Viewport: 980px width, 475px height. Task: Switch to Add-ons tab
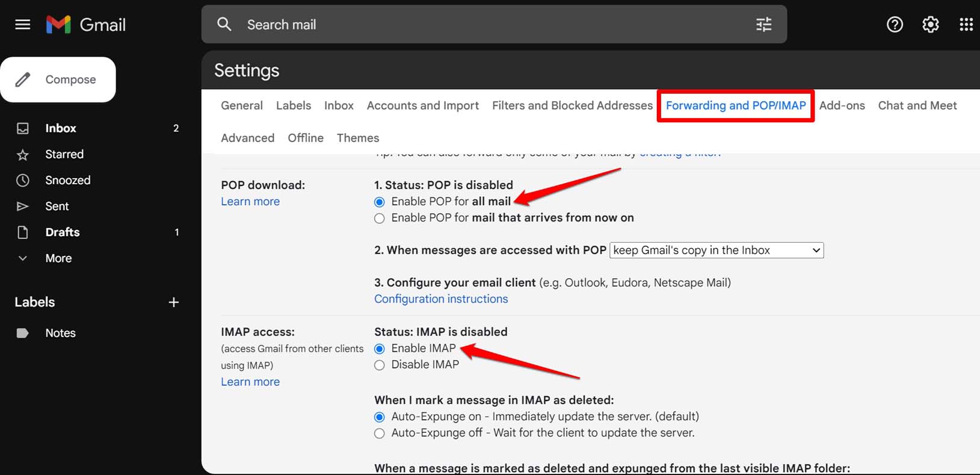[842, 105]
